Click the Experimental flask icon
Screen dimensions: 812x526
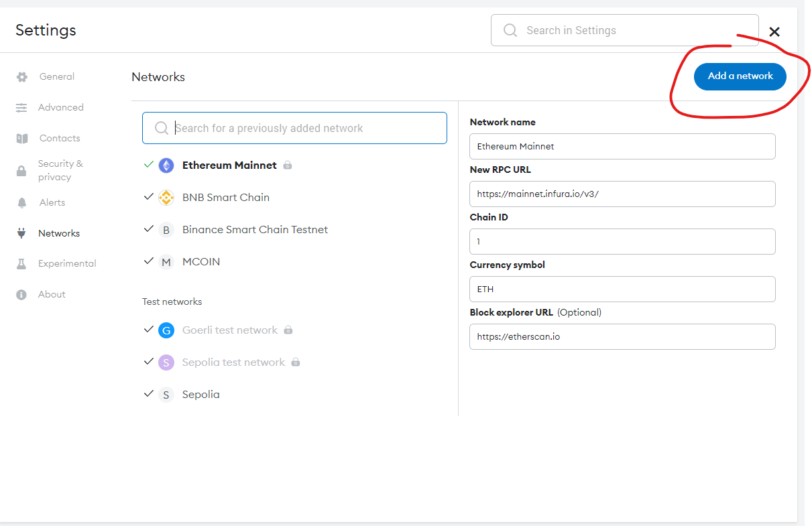21,264
